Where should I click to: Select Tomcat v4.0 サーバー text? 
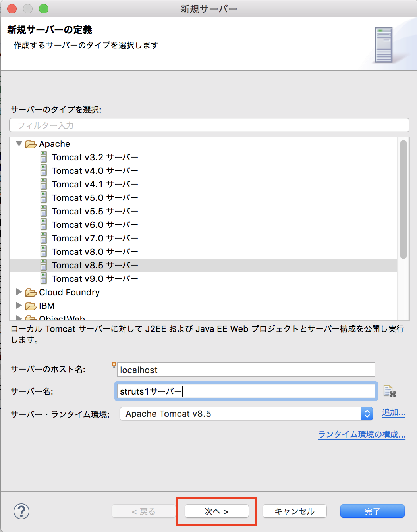95,171
